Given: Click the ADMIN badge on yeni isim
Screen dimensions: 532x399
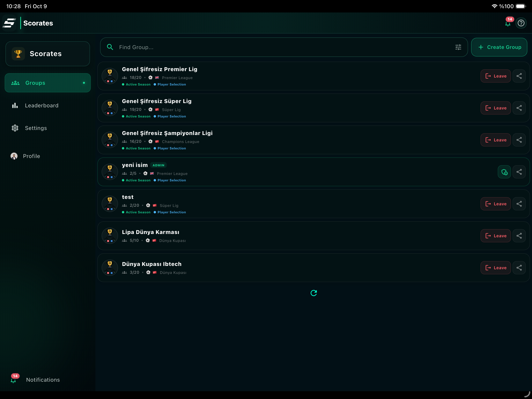Looking at the screenshot, I should (159, 165).
